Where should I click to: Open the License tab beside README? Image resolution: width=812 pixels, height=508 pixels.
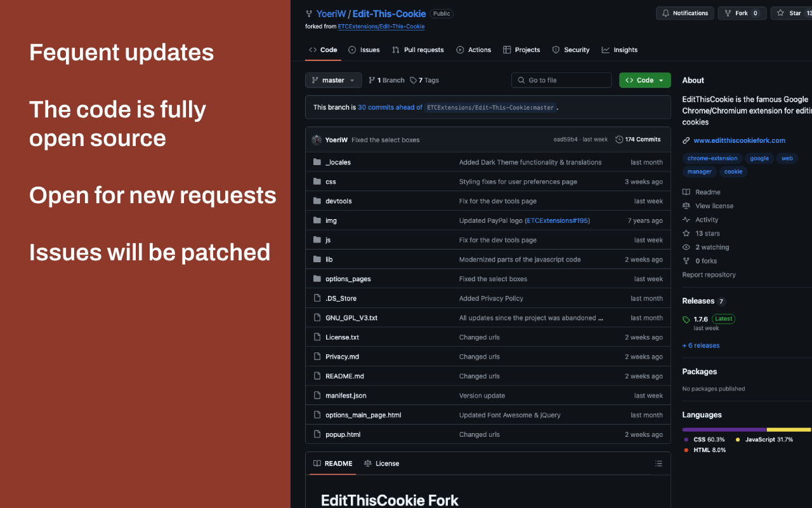click(x=381, y=464)
